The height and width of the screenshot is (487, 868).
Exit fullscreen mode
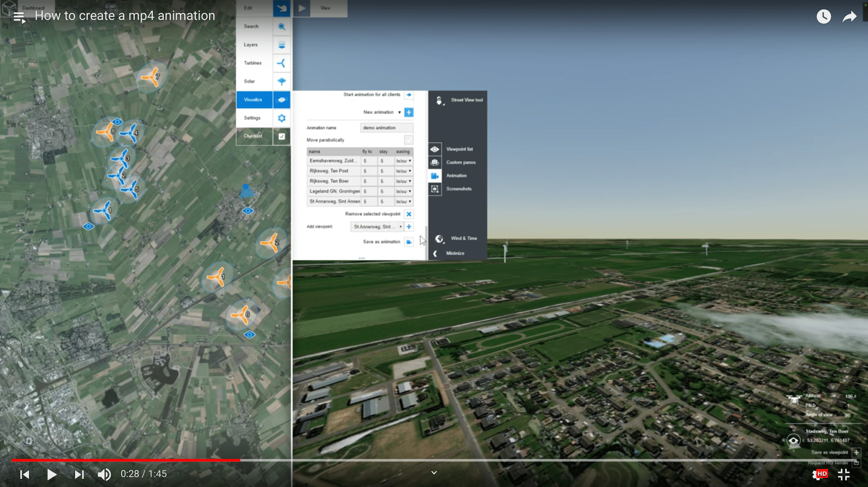(844, 474)
